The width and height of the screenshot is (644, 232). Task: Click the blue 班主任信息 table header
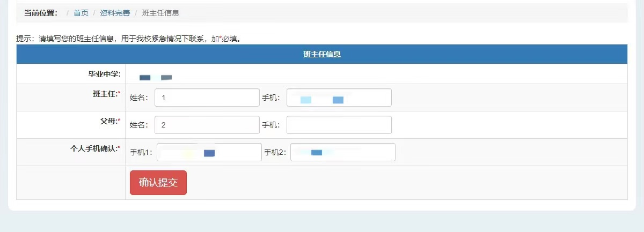click(x=322, y=54)
